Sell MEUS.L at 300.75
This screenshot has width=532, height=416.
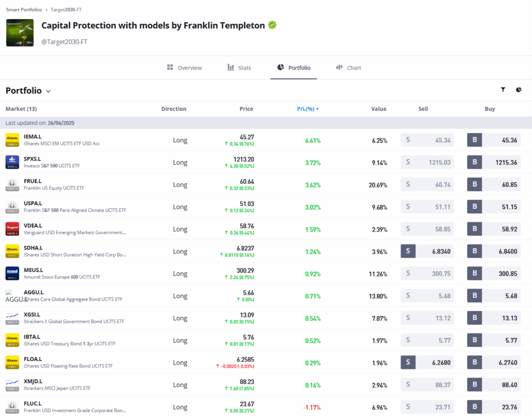click(x=427, y=273)
